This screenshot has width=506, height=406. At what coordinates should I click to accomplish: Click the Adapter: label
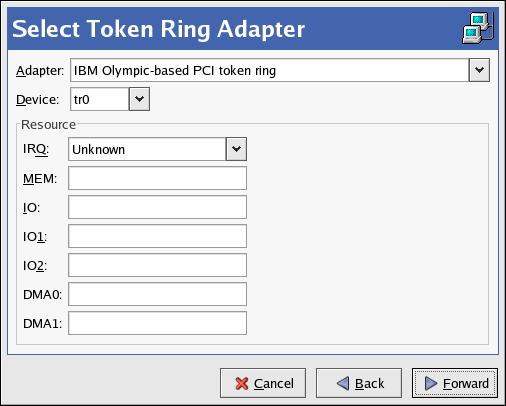tap(40, 71)
